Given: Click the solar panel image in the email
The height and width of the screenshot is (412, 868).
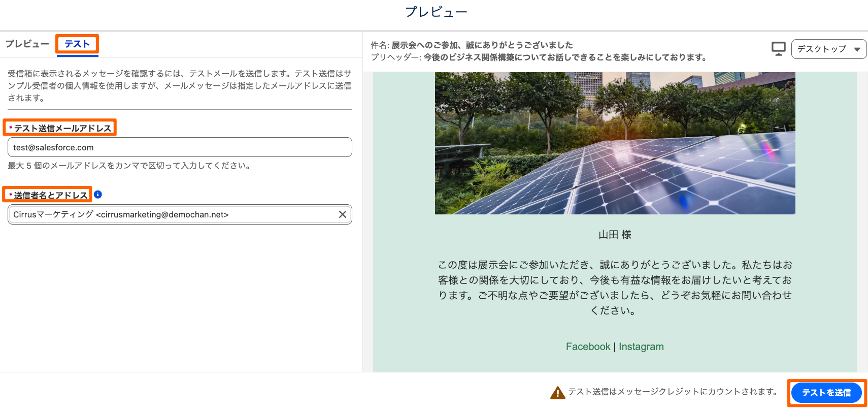Looking at the screenshot, I should point(615,143).
